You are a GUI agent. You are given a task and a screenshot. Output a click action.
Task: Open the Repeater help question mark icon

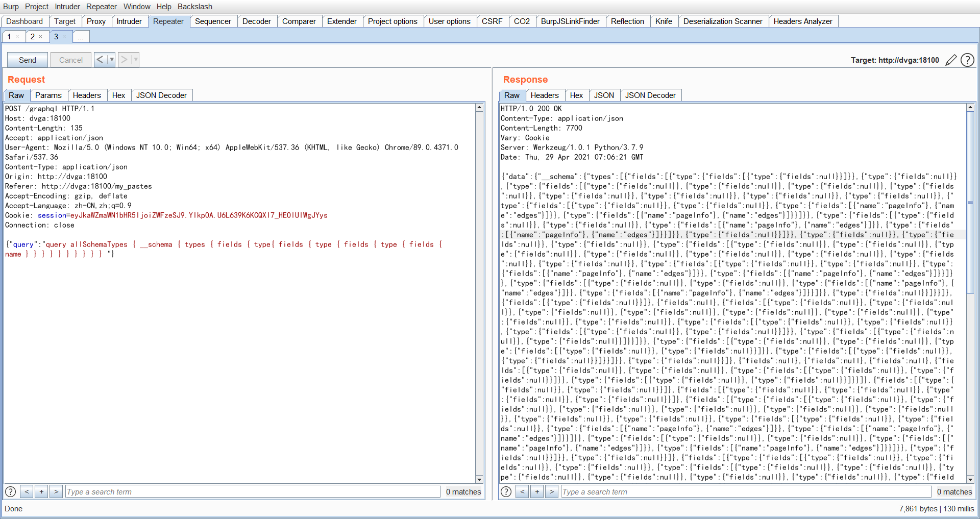point(967,60)
